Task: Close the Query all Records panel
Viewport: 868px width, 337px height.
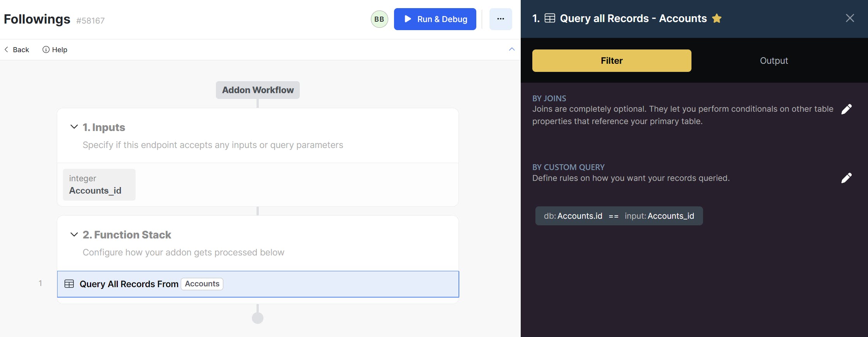Action: coord(850,18)
